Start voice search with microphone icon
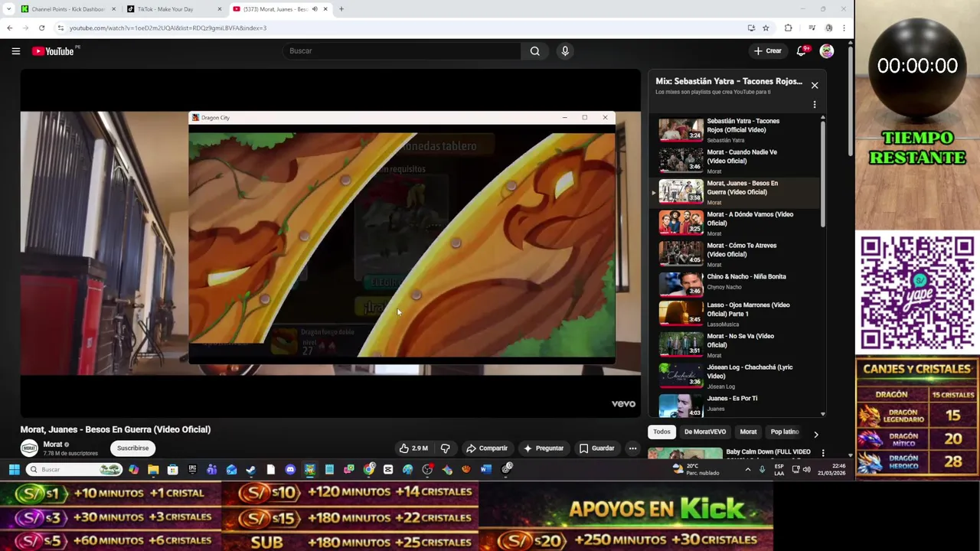Viewport: 980px width, 551px height. coord(565,51)
